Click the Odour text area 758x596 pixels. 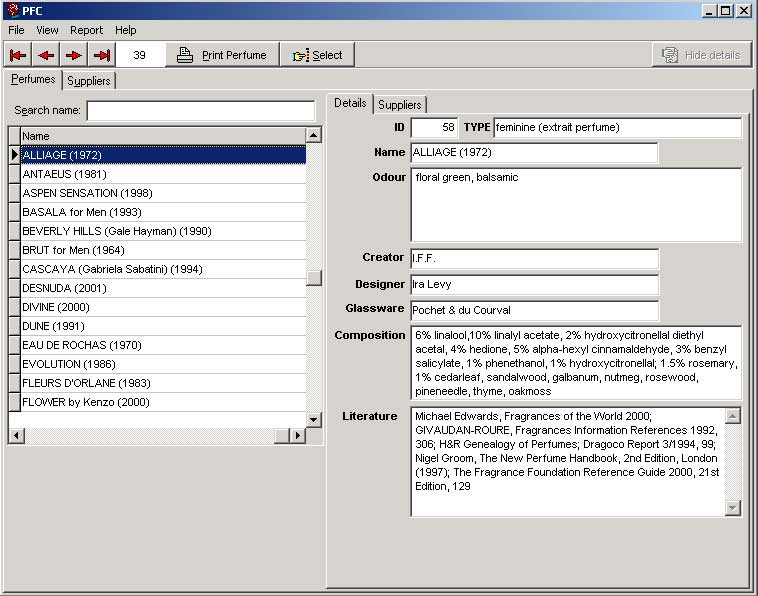[576, 204]
